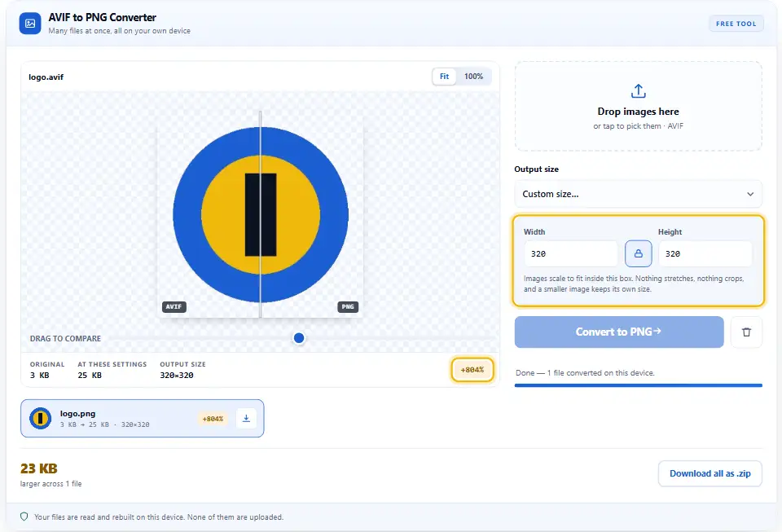Image resolution: width=782 pixels, height=532 pixels.
Task: Click the Convert to PNG button
Action: point(619,332)
